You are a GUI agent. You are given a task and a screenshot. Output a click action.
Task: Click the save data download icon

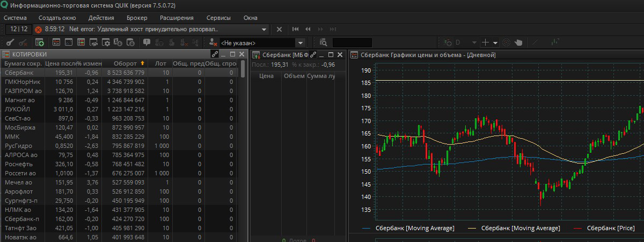(x=131, y=42)
